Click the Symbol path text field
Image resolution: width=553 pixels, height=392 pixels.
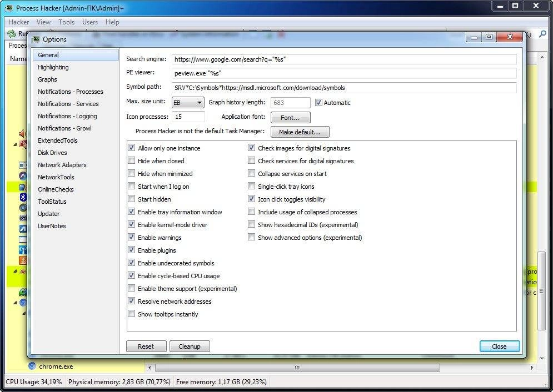coord(344,88)
